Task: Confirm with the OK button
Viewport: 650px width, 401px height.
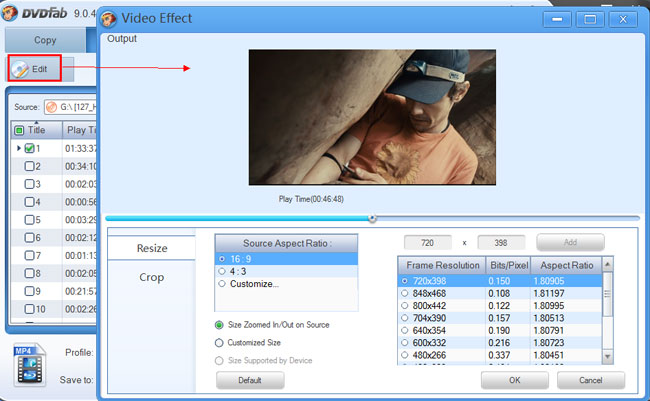Action: (514, 380)
